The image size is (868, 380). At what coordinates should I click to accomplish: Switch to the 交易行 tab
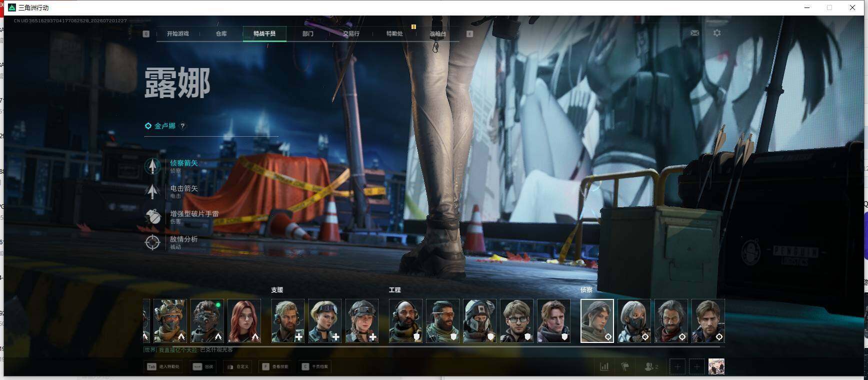(x=351, y=34)
